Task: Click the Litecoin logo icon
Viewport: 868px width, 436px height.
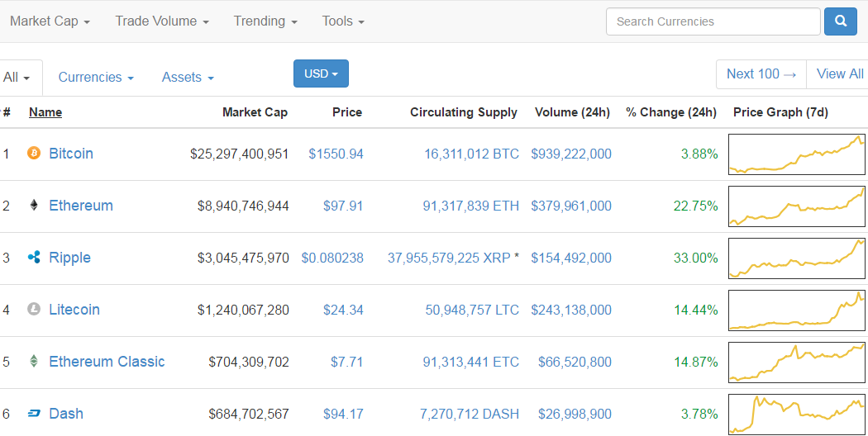Action: click(34, 310)
